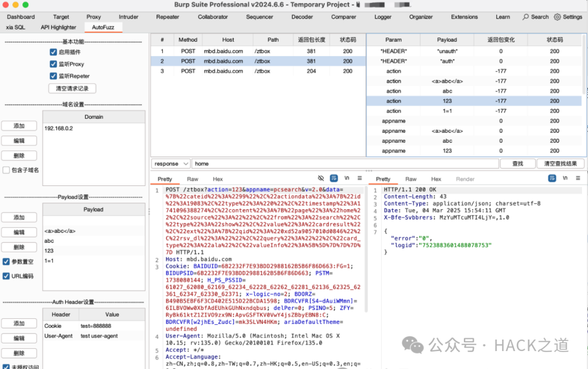Click 编辑 next to the Auth Header table

(x=19, y=338)
